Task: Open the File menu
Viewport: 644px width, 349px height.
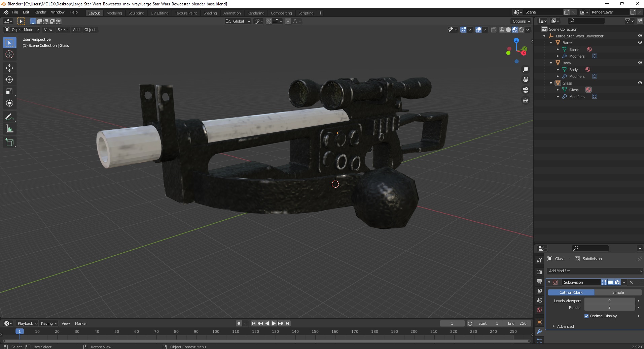Action: [15, 12]
